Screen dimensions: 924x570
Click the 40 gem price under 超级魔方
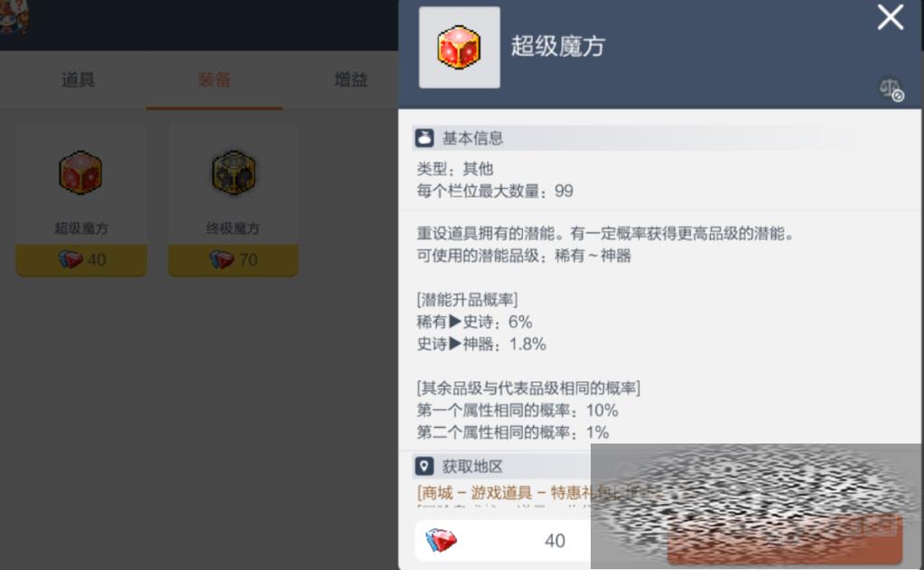[81, 260]
